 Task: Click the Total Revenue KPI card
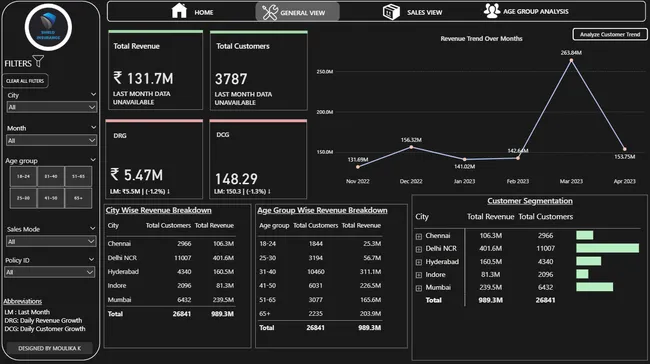[x=155, y=70]
